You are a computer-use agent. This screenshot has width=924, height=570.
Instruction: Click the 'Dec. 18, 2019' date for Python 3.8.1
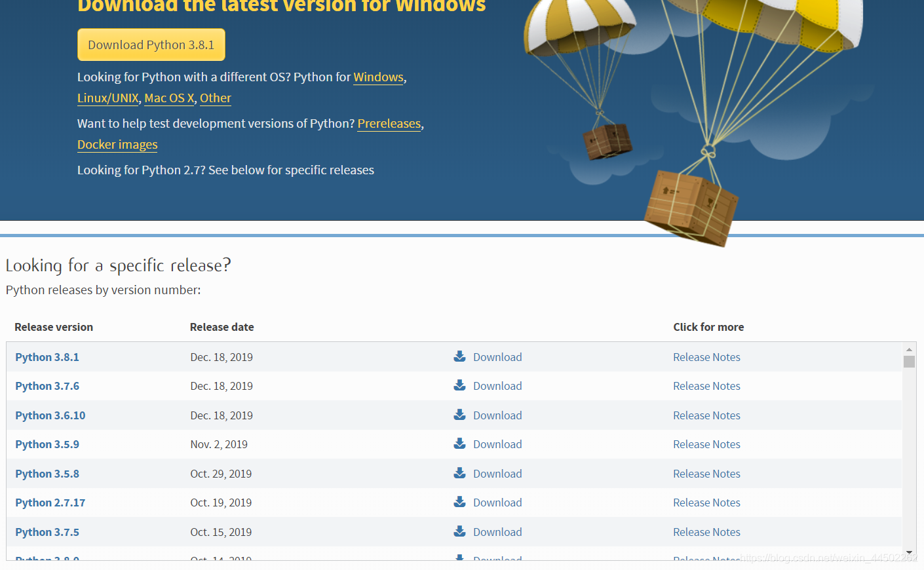(221, 357)
